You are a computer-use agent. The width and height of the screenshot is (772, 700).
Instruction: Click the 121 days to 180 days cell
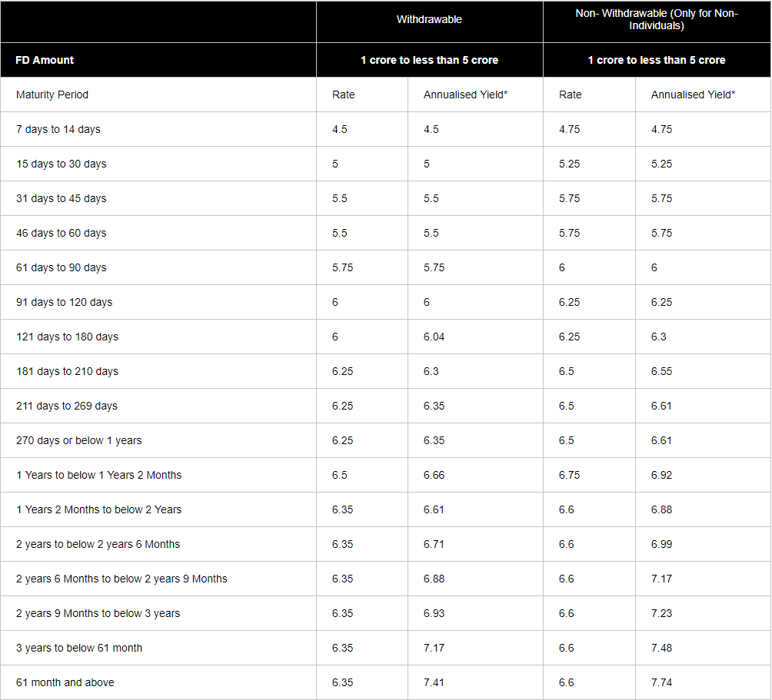pyautogui.click(x=158, y=337)
